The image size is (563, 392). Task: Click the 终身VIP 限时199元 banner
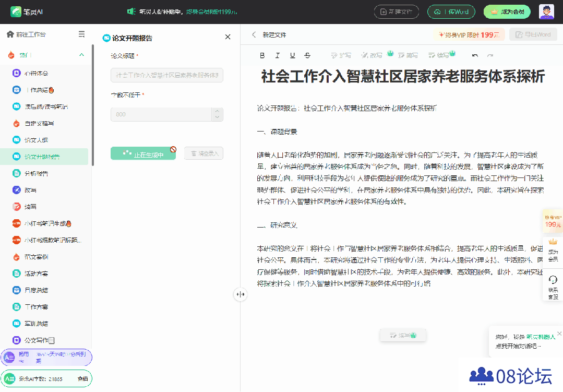(469, 34)
